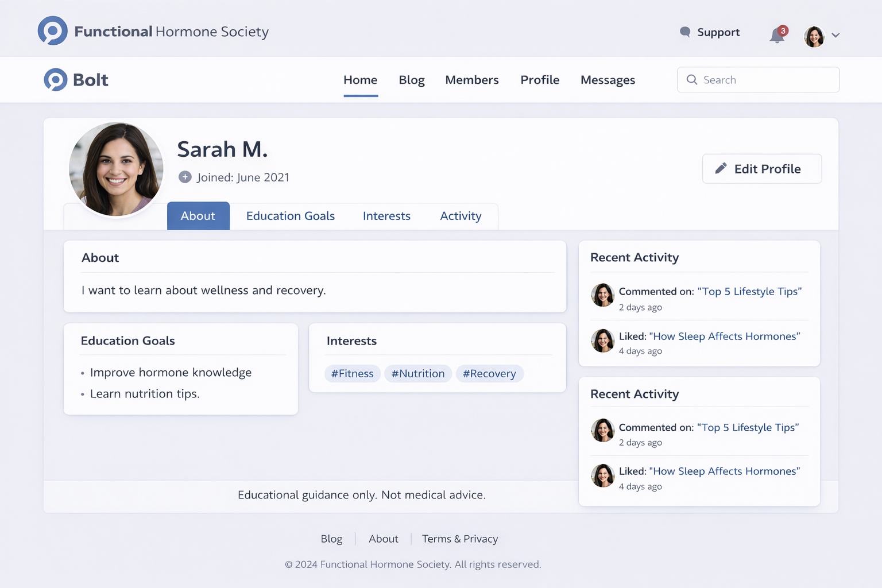
Task: Open the Interests profile tab
Action: pyautogui.click(x=386, y=216)
